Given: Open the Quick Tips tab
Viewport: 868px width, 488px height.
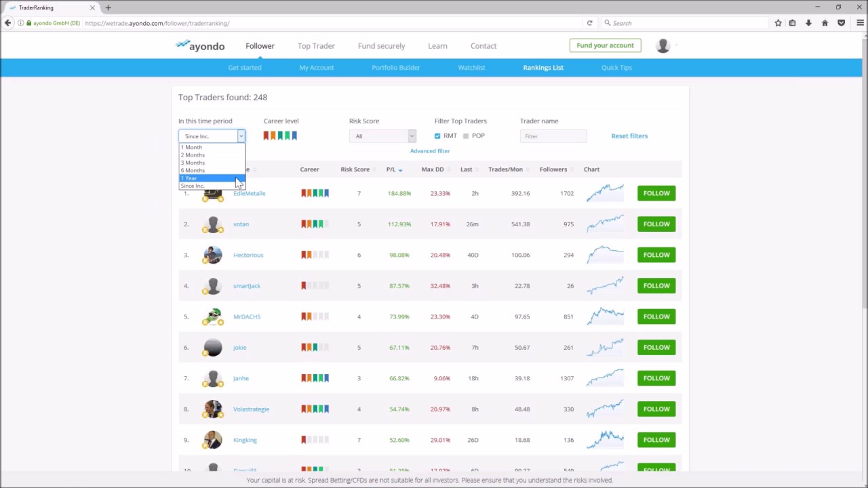Looking at the screenshot, I should click(x=616, y=68).
